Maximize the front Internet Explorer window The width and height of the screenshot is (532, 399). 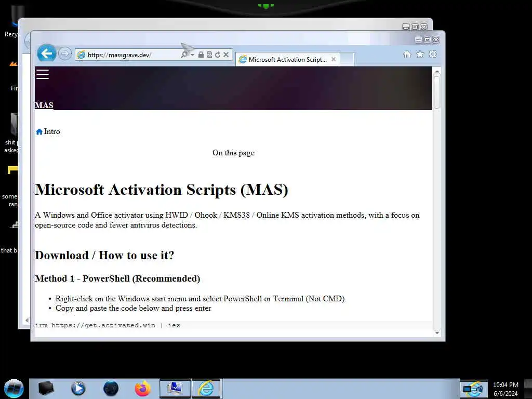[428, 39]
